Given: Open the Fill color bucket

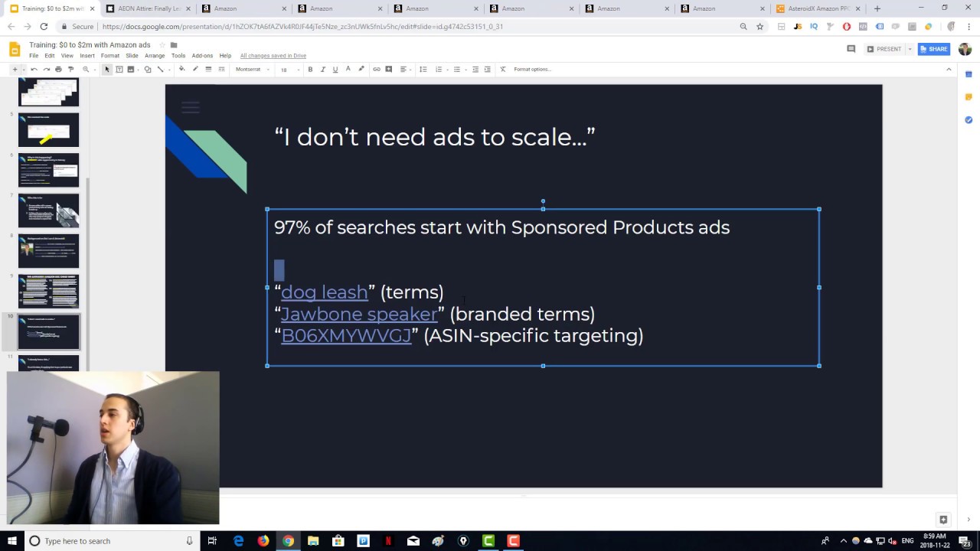Looking at the screenshot, I should pos(181,69).
